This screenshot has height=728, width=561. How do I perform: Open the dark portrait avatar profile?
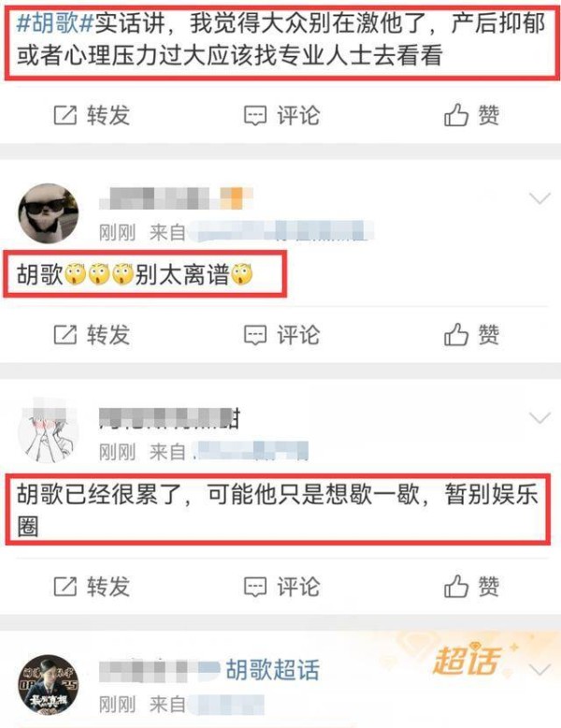(x=48, y=685)
